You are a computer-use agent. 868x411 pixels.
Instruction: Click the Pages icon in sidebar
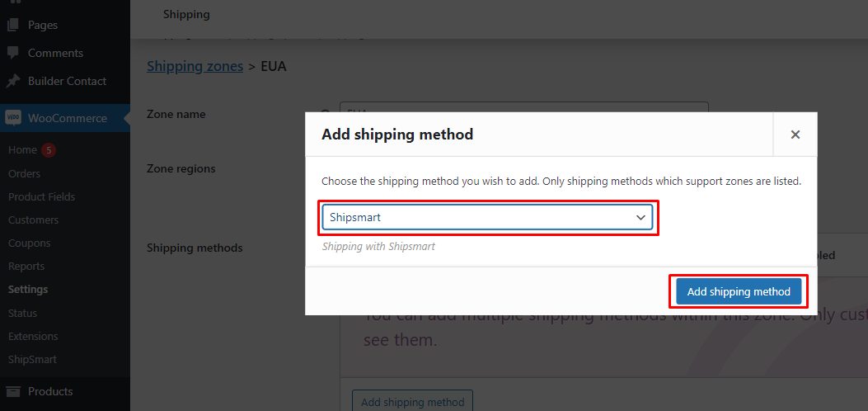13,25
